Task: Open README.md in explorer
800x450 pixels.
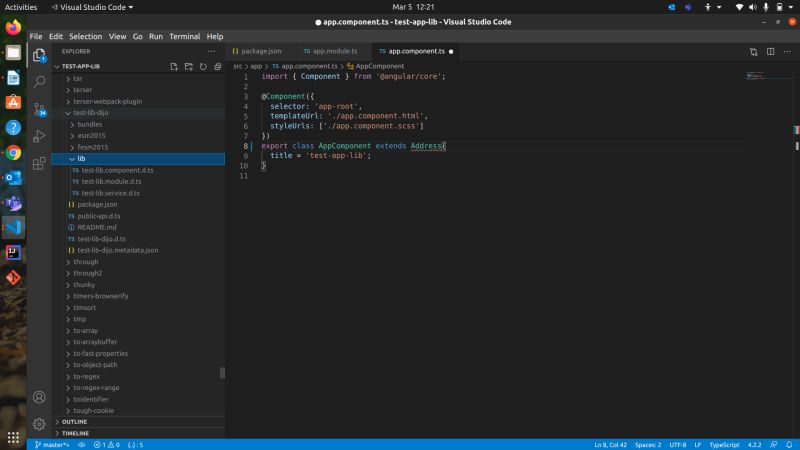Action: pos(97,228)
